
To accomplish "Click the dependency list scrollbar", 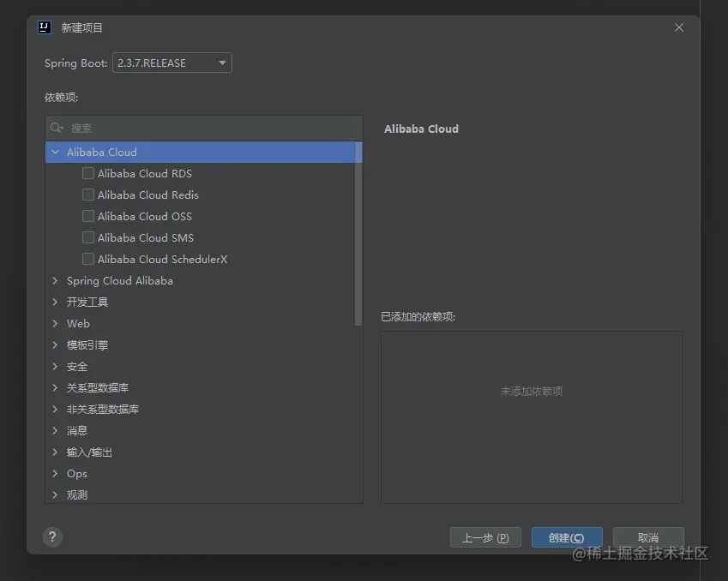I will point(358,234).
